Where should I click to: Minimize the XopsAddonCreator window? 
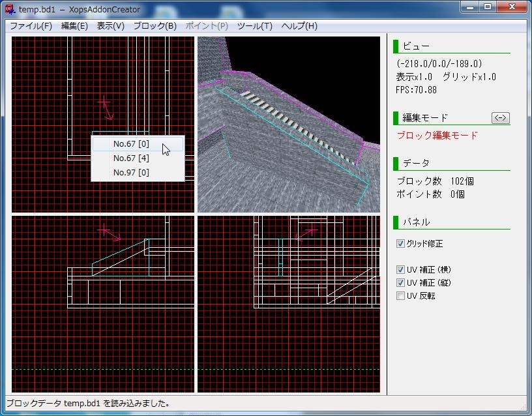[x=470, y=7]
